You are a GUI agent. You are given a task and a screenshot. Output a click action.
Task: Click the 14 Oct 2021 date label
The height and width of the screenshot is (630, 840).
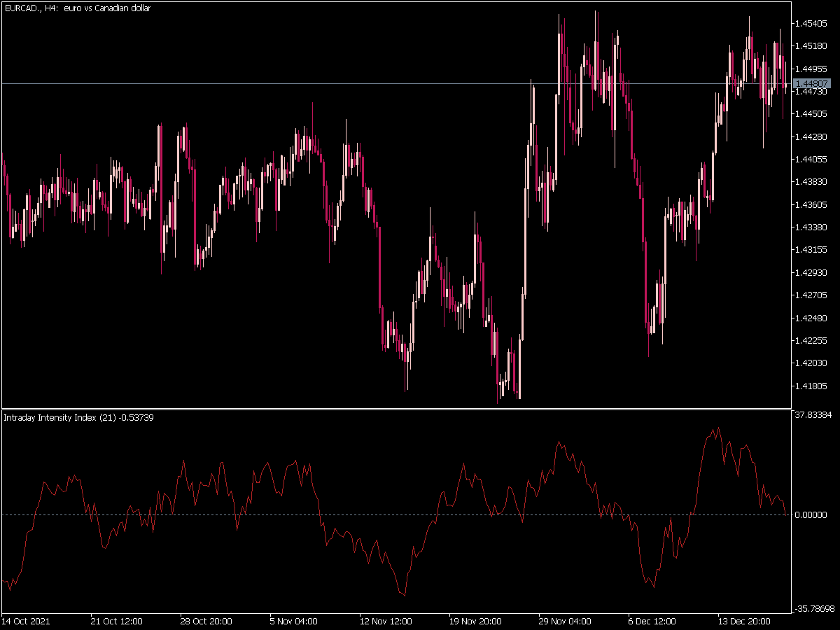tap(26, 621)
